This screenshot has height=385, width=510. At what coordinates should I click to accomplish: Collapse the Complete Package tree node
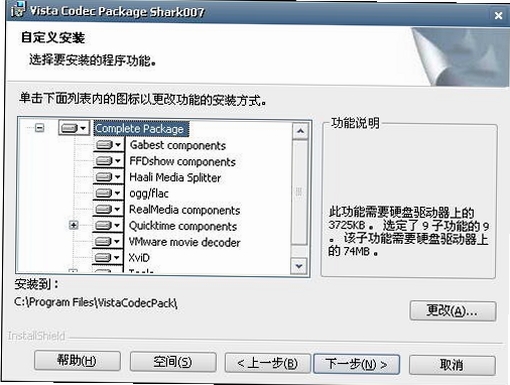click(40, 128)
